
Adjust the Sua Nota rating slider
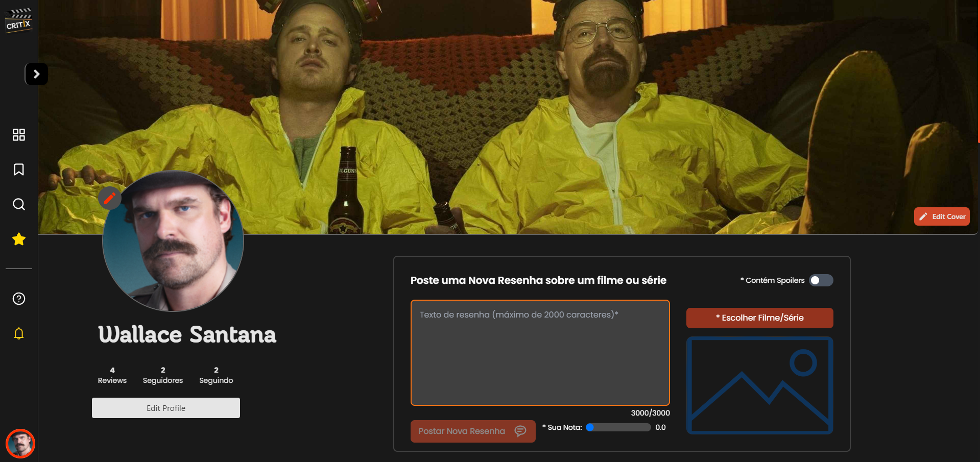(x=619, y=427)
